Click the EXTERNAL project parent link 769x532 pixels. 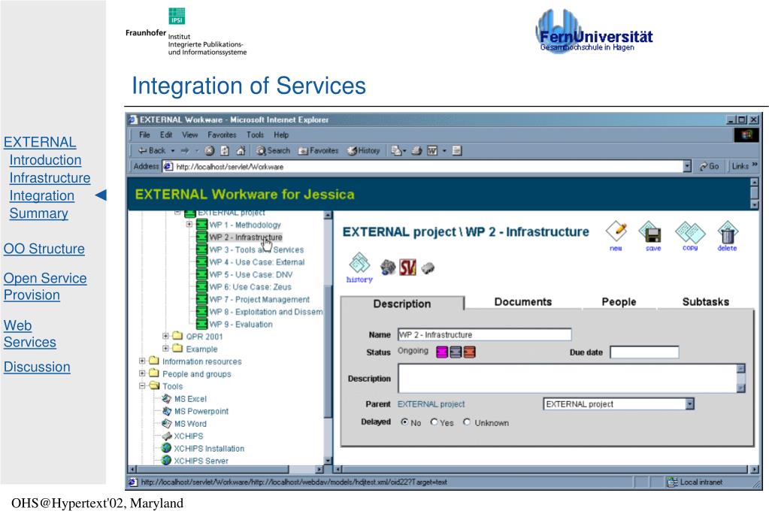click(431, 404)
